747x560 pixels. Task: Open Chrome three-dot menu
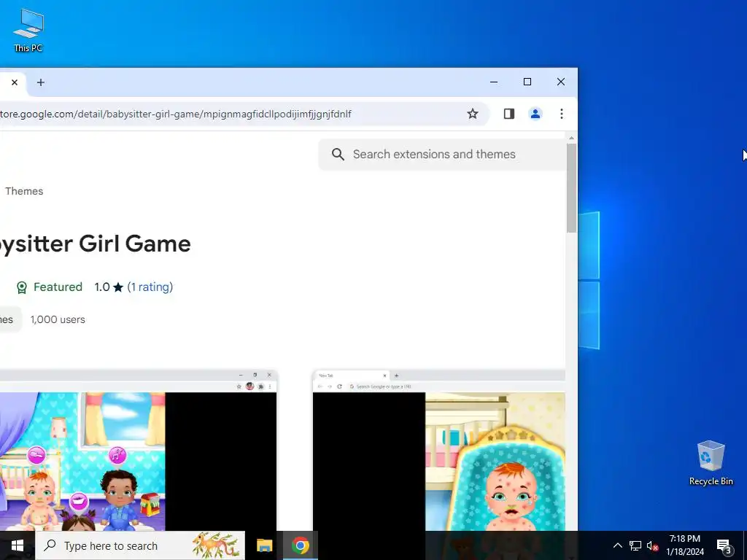[562, 114]
